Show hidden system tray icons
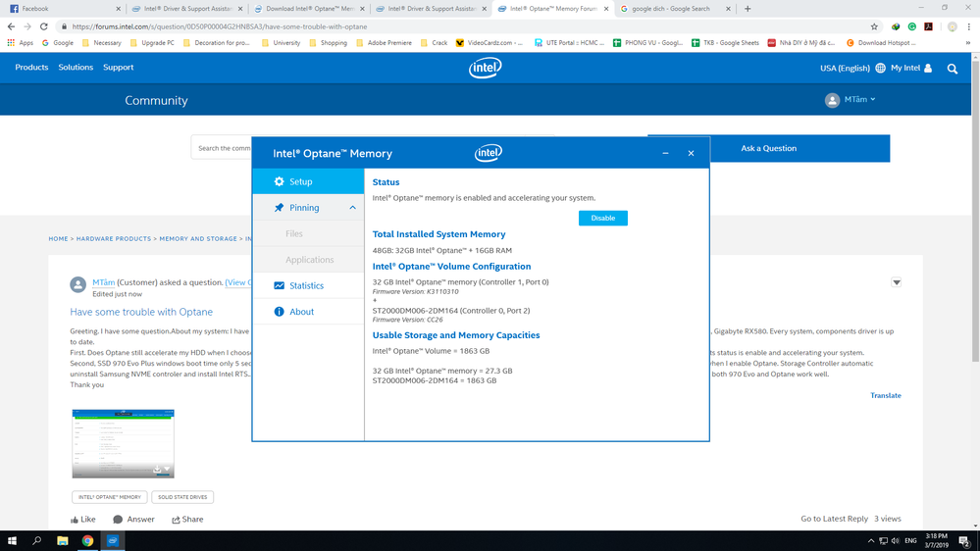This screenshot has height=551, width=980. click(871, 541)
